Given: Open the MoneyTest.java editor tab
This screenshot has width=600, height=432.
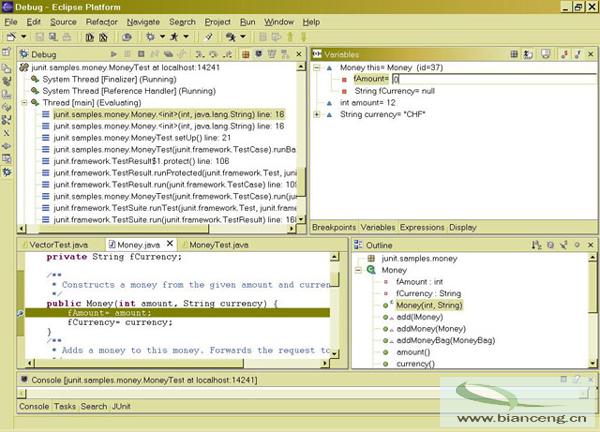Looking at the screenshot, I should pos(218,245).
